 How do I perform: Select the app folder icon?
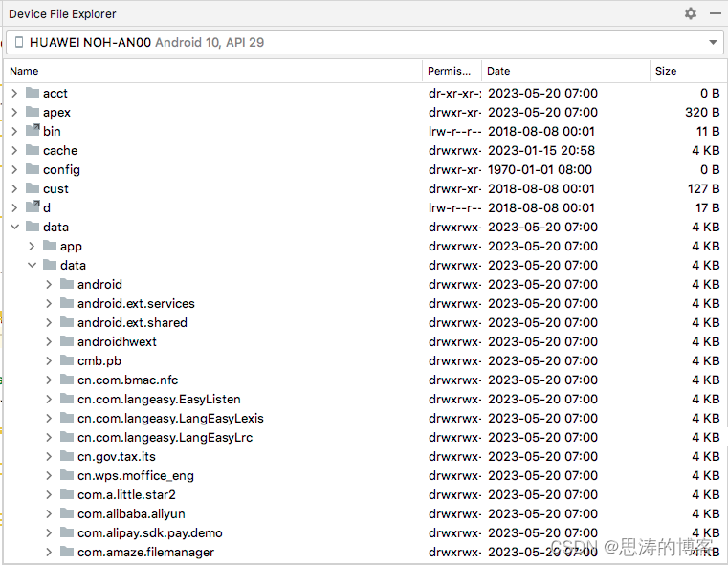pos(50,246)
